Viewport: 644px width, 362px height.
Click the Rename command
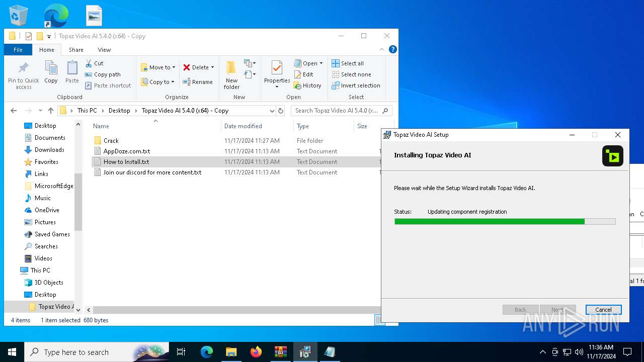pos(197,82)
